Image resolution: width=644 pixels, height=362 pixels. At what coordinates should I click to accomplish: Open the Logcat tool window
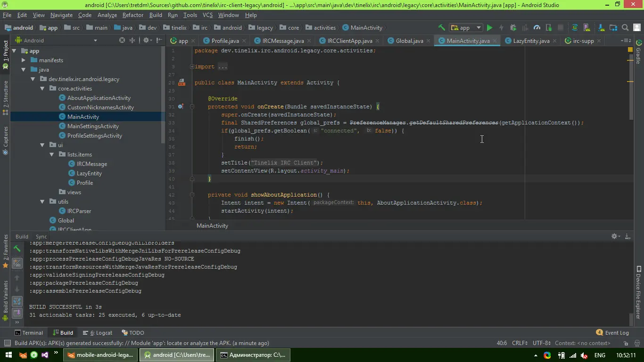tap(98, 333)
